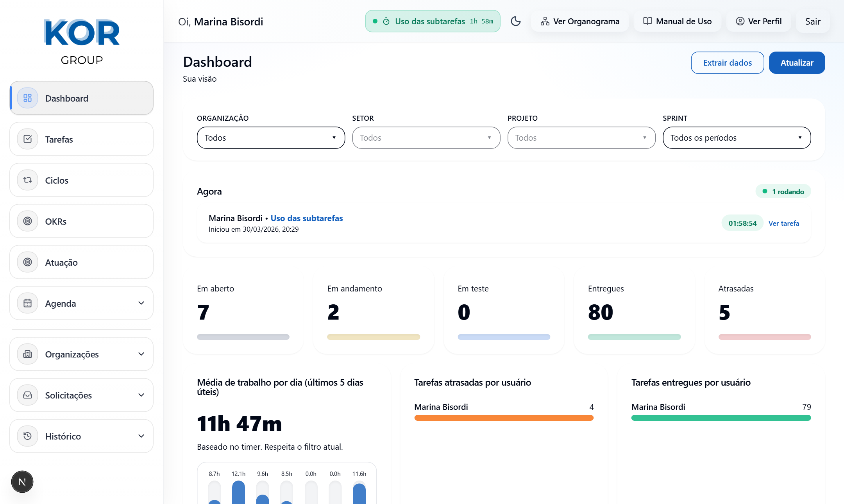Open Histórico via the clock icon

pos(27,436)
